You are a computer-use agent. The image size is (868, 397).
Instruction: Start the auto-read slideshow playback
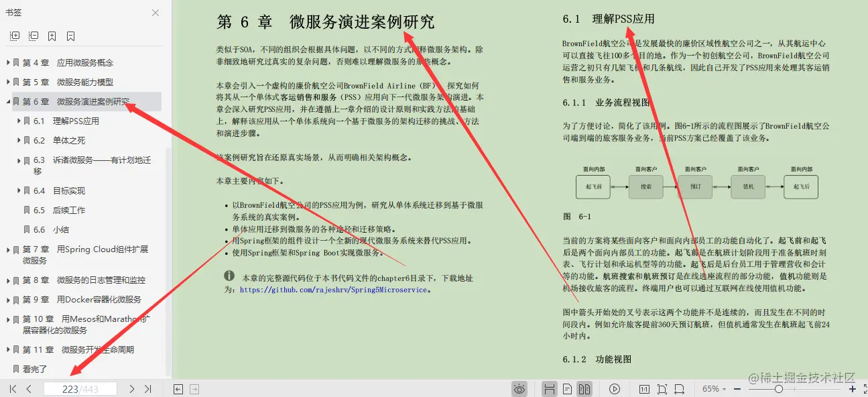click(614, 388)
